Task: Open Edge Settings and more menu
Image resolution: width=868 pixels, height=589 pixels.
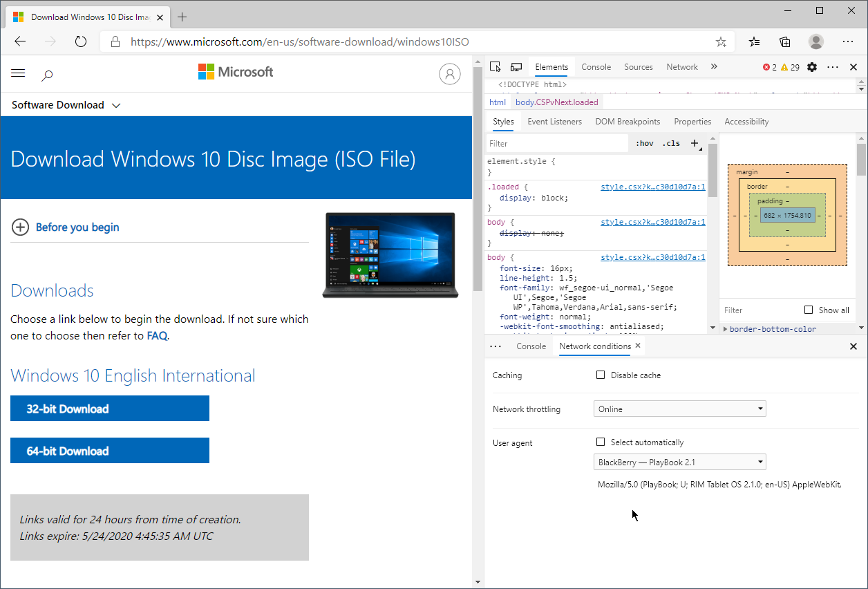Action: [847, 41]
